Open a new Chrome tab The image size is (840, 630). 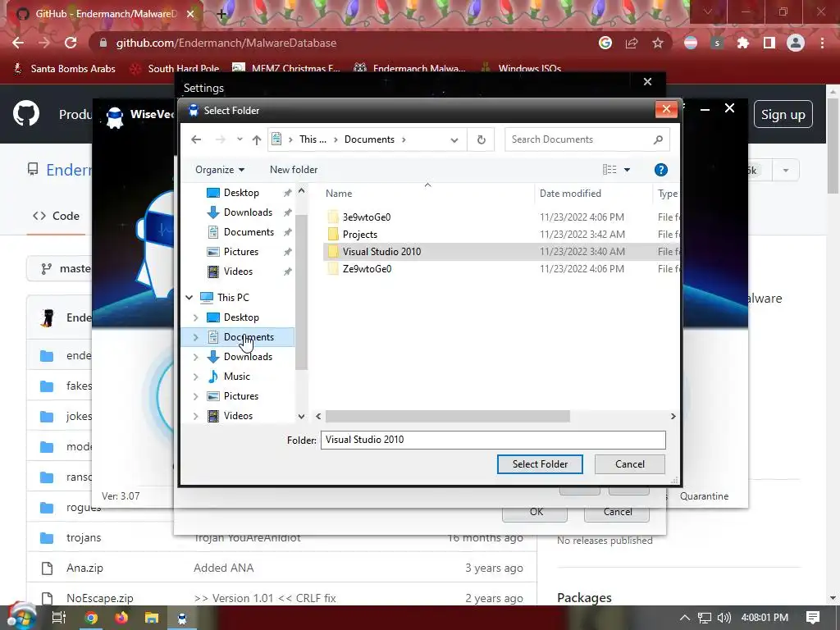(221, 14)
